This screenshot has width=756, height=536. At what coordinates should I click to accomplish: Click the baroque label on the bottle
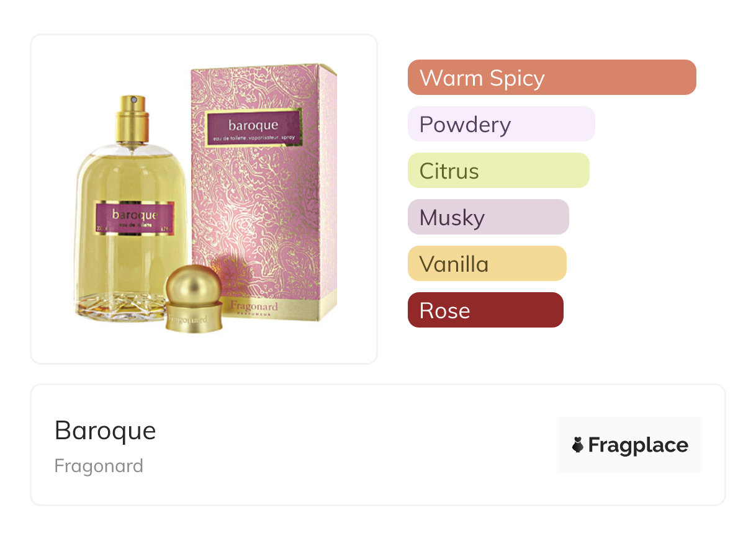pyautogui.click(x=135, y=219)
